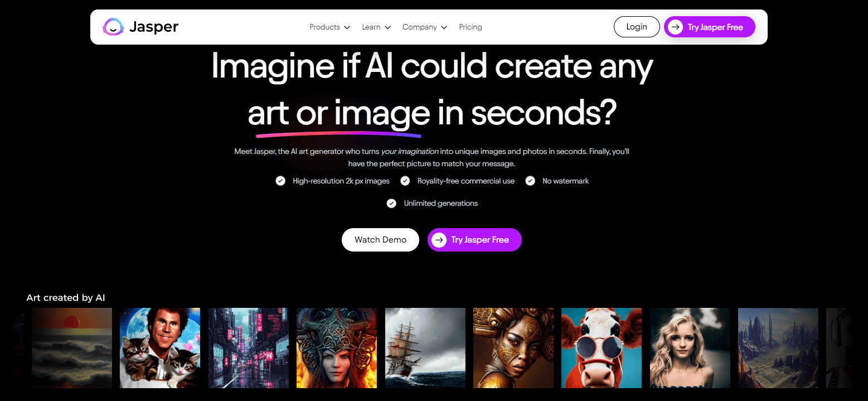868x401 pixels.
Task: Open the man with kittens artwork
Action: coord(160,348)
